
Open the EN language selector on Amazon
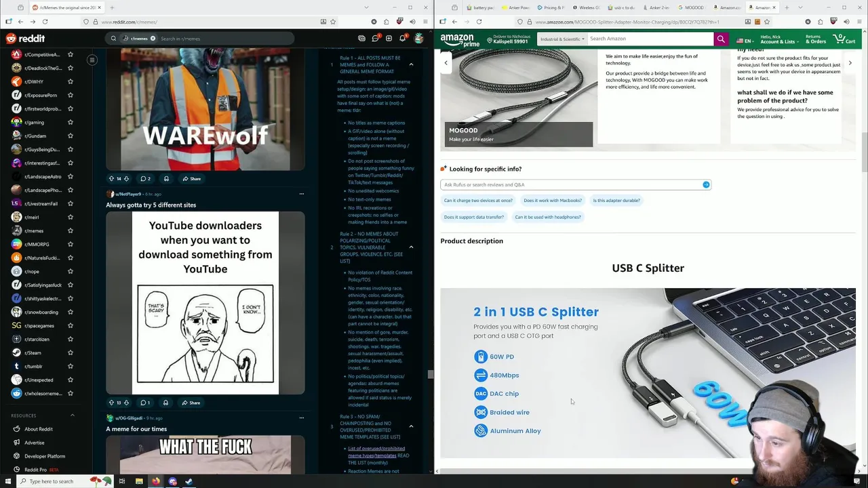[x=745, y=41]
